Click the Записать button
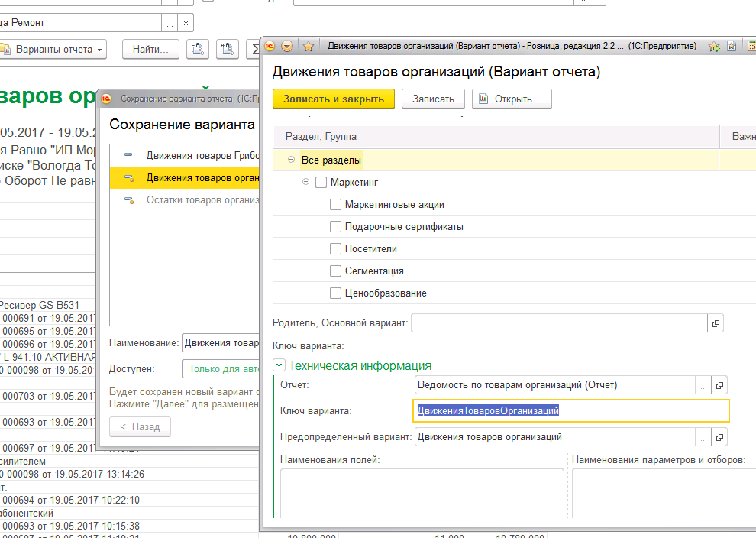Viewport: 756px width, 538px height. click(x=433, y=99)
